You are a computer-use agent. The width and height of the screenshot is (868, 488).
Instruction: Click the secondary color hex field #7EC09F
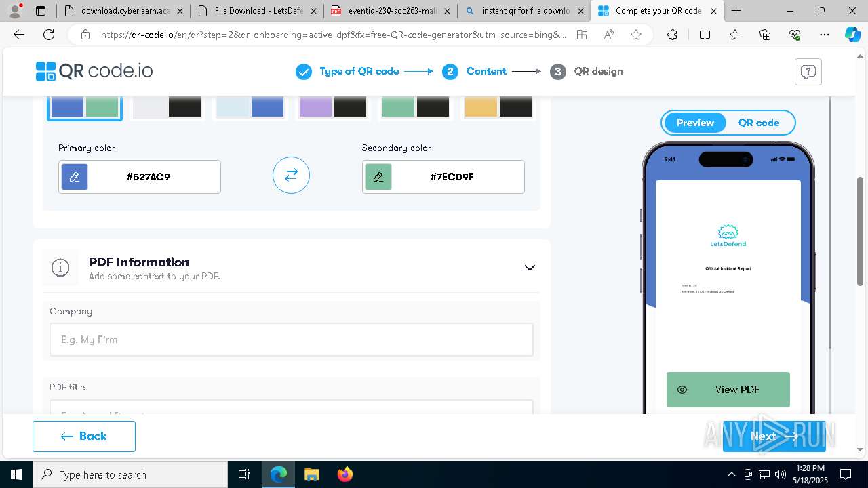click(x=443, y=177)
